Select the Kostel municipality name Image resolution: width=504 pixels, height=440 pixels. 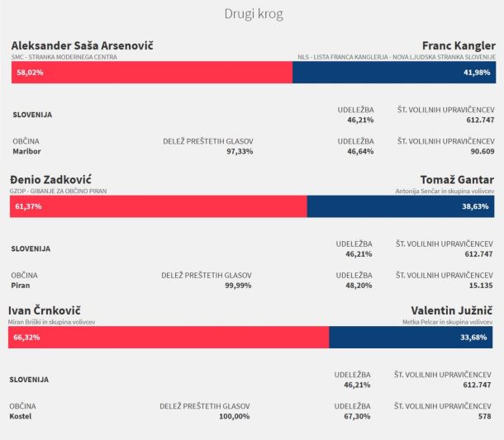pos(22,416)
